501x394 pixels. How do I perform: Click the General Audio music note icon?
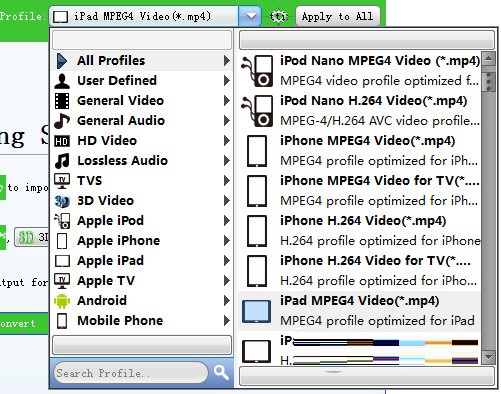pos(62,121)
